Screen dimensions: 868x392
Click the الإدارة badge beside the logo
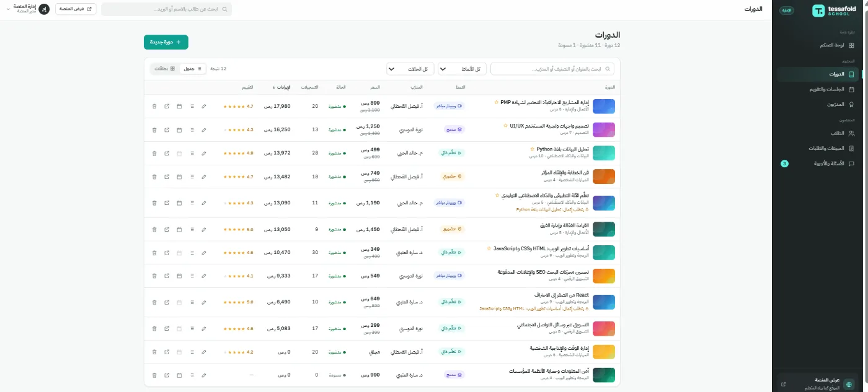(786, 11)
